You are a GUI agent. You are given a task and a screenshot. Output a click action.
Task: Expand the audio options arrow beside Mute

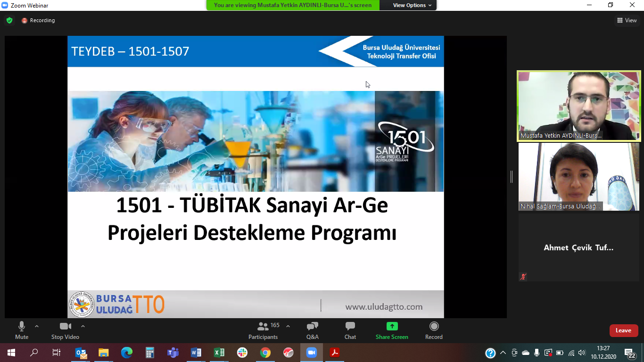pyautogui.click(x=37, y=326)
